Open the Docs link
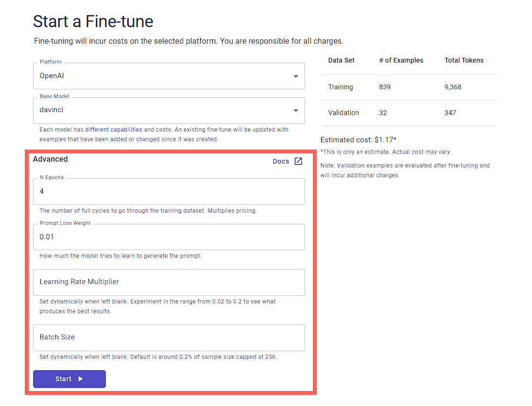Screen dimensions: 532x406 point(281,161)
